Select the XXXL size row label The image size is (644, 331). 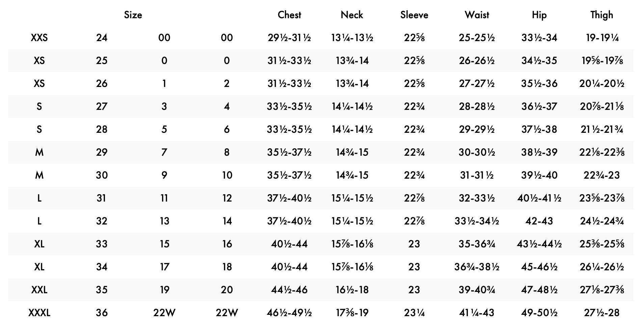[x=39, y=313]
